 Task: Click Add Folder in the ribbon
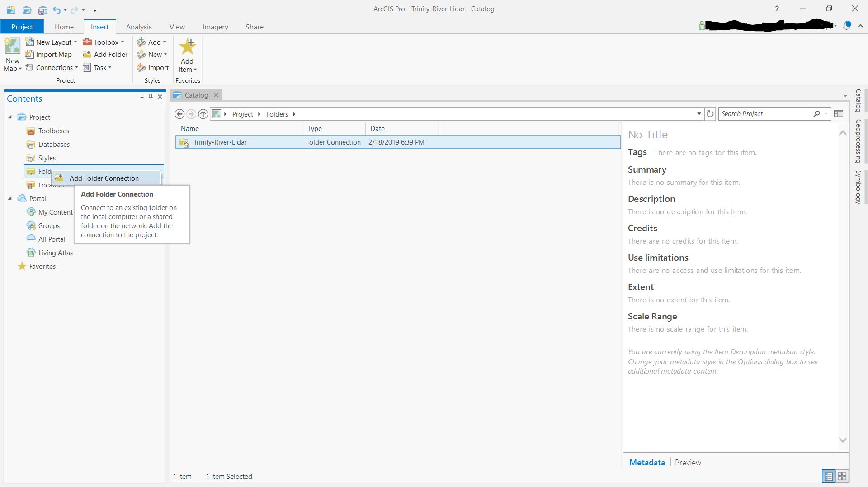click(105, 55)
